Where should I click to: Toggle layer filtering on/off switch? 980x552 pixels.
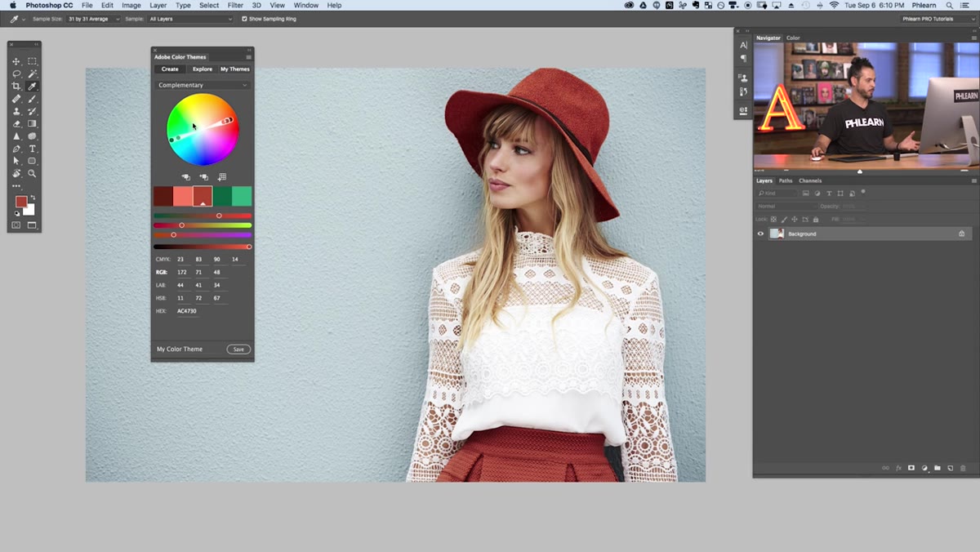tap(863, 192)
